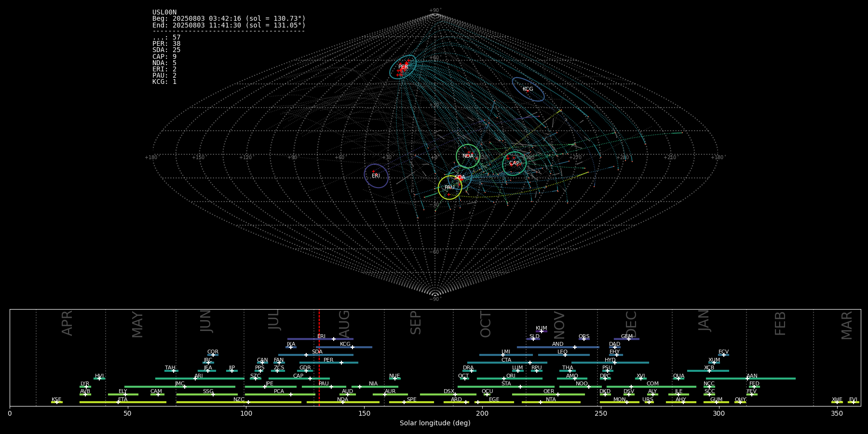Viewport: 868px width, 434px height.
Task: Click the DRA shower label in timeline
Action: click(x=468, y=368)
